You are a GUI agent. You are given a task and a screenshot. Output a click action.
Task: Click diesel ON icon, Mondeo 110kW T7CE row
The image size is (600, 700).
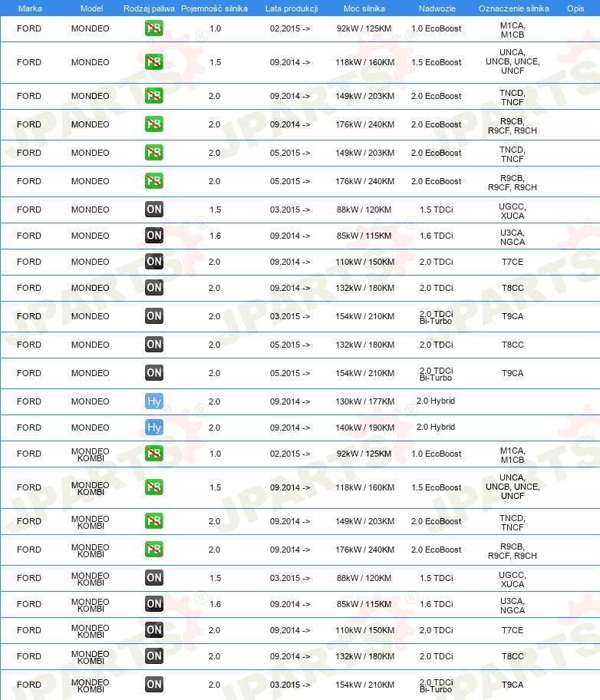pyautogui.click(x=154, y=261)
